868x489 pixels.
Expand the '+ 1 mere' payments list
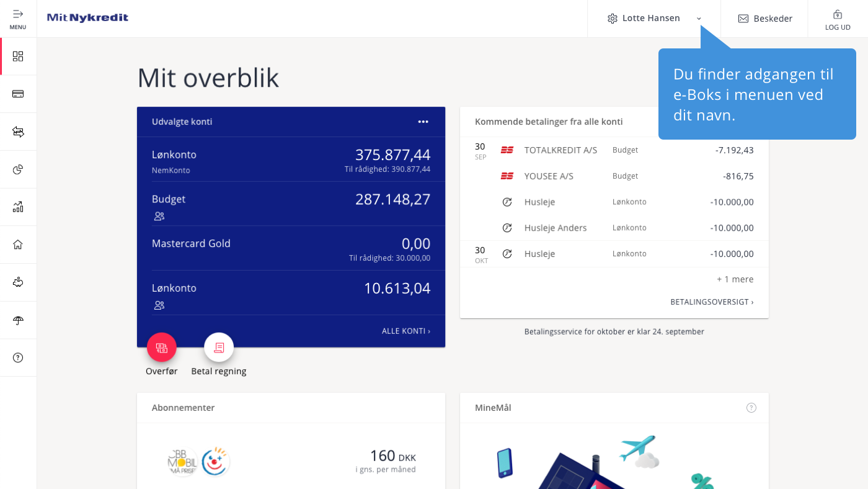pos(735,279)
